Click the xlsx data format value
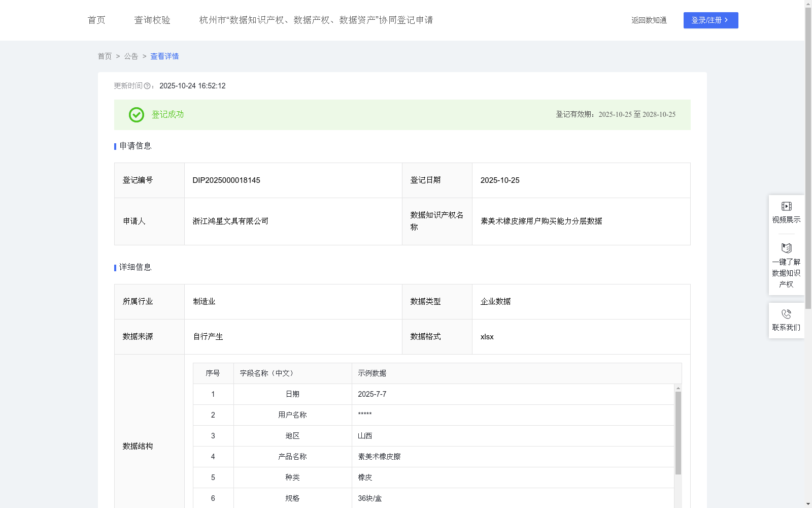This screenshot has height=508, width=812. (487, 337)
